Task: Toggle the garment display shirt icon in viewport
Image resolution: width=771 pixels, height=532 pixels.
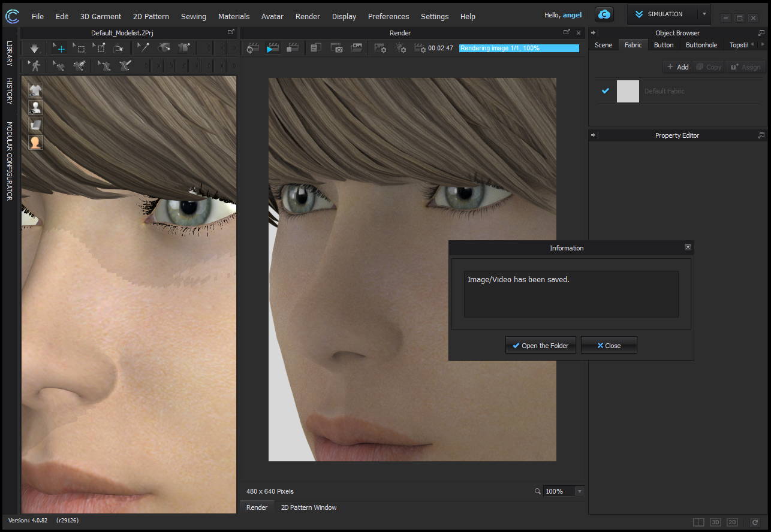Action: coord(36,90)
